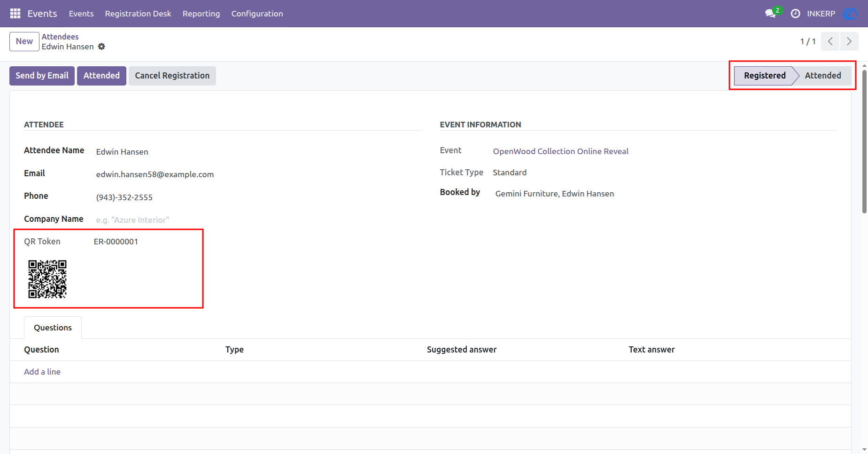This screenshot has width=868, height=454.
Task: Select the Registered status stage
Action: point(764,76)
